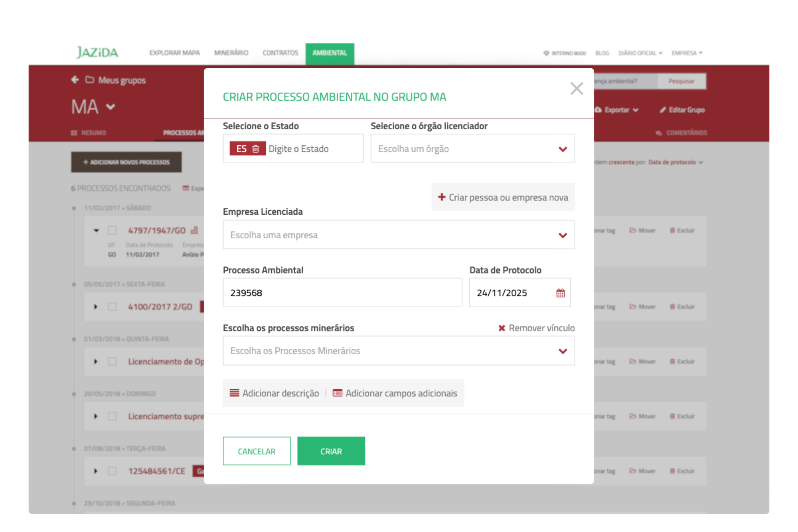Switch to the Contratos menu item

pos(280,53)
